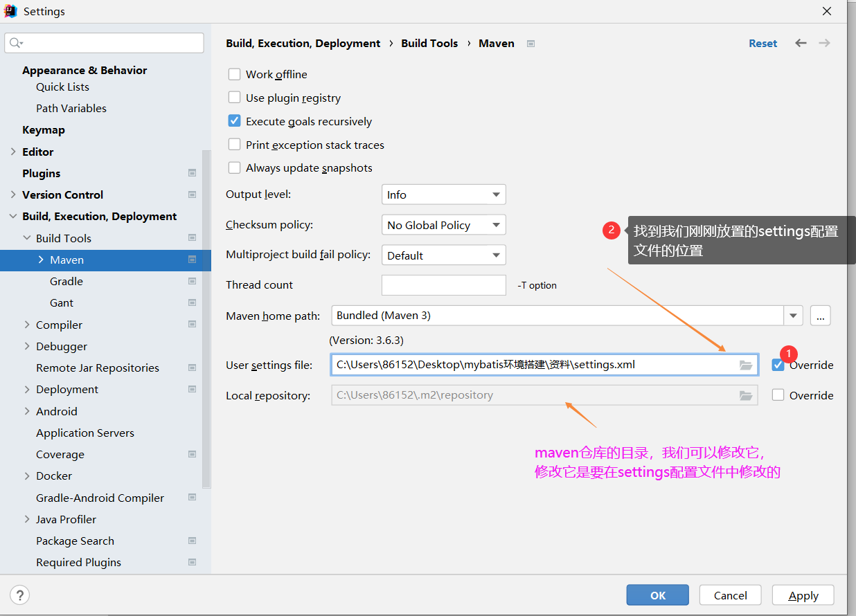The width and height of the screenshot is (856, 616).
Task: Click the forward navigation arrow near Reset
Action: 824,43
